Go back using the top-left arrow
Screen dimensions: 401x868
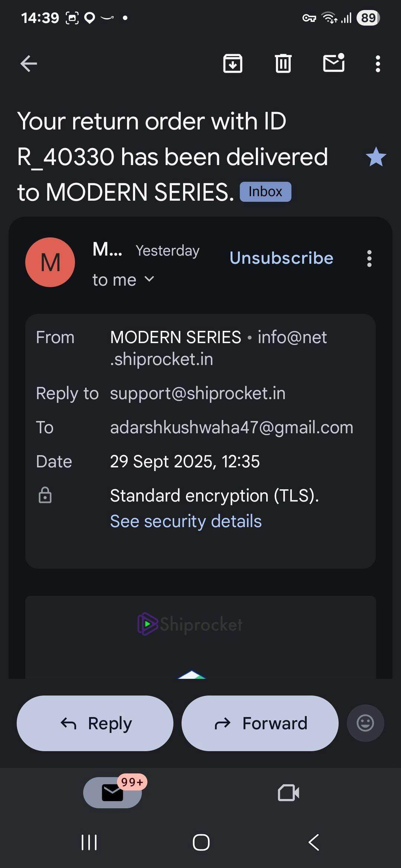tap(29, 63)
